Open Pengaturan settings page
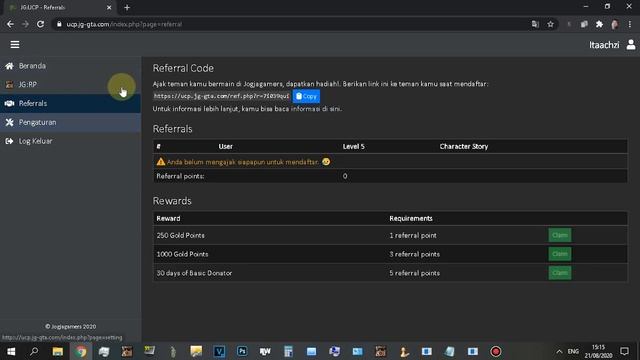Viewport: 640px width, 360px height. (x=70, y=122)
